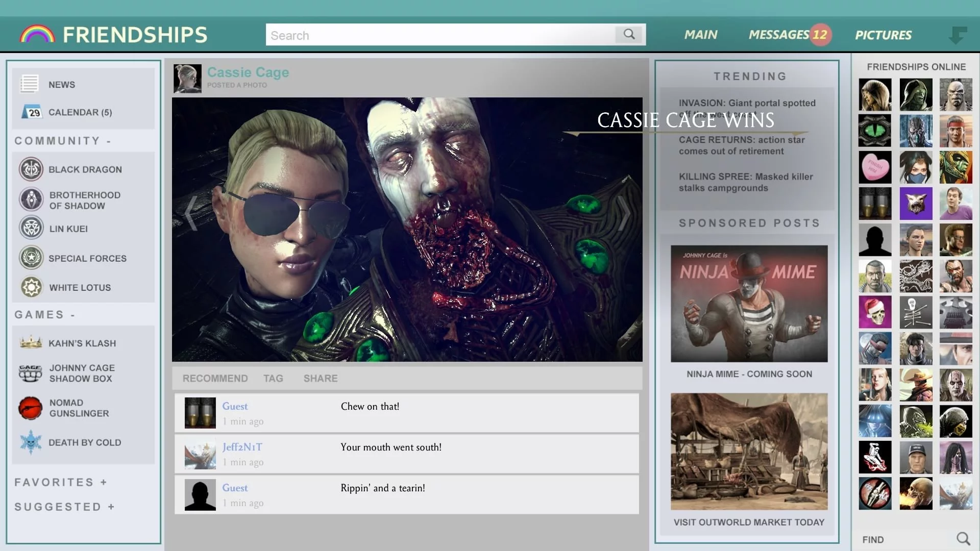Show previous photo with left arrow
This screenshot has height=551, width=980.
point(191,213)
